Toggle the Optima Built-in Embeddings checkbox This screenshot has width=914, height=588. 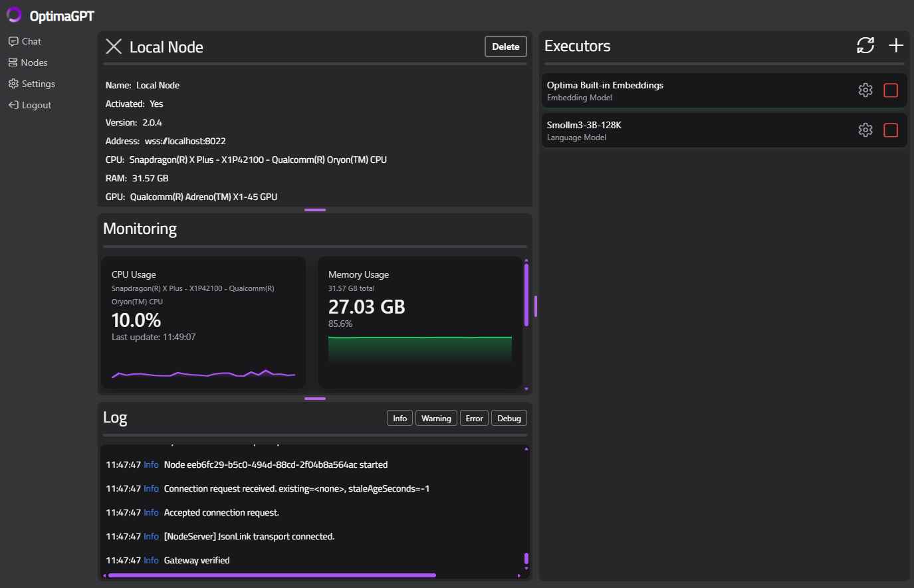pos(891,90)
